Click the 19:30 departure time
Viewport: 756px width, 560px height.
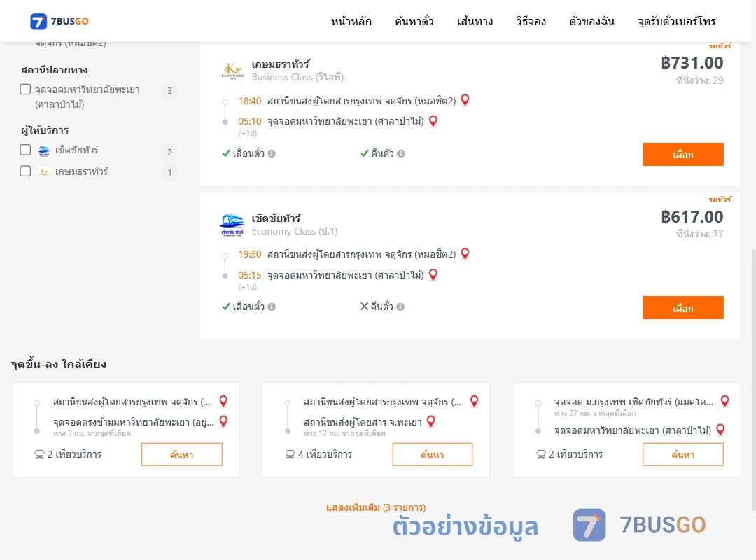[x=250, y=254]
